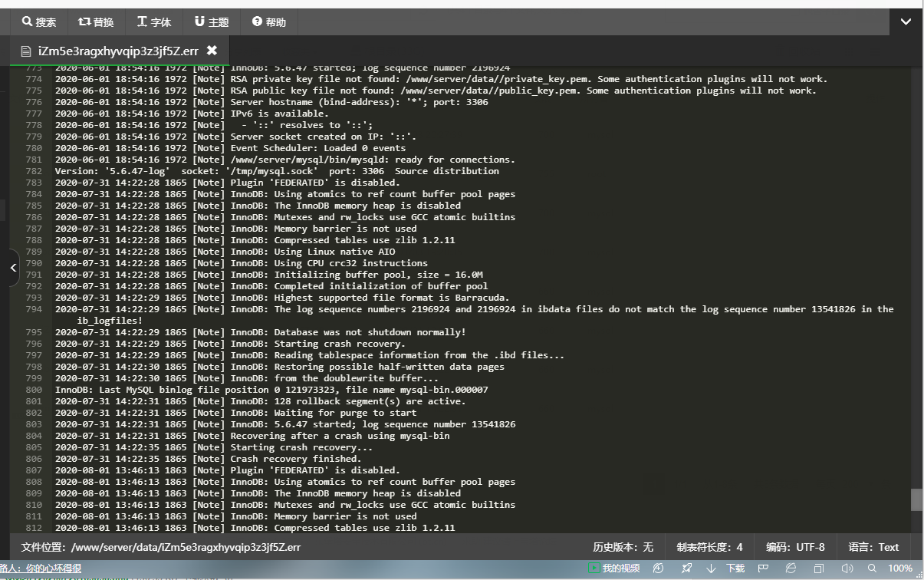The height and width of the screenshot is (580, 924).
Task: Click gutter line number 807
Action: coord(34,470)
